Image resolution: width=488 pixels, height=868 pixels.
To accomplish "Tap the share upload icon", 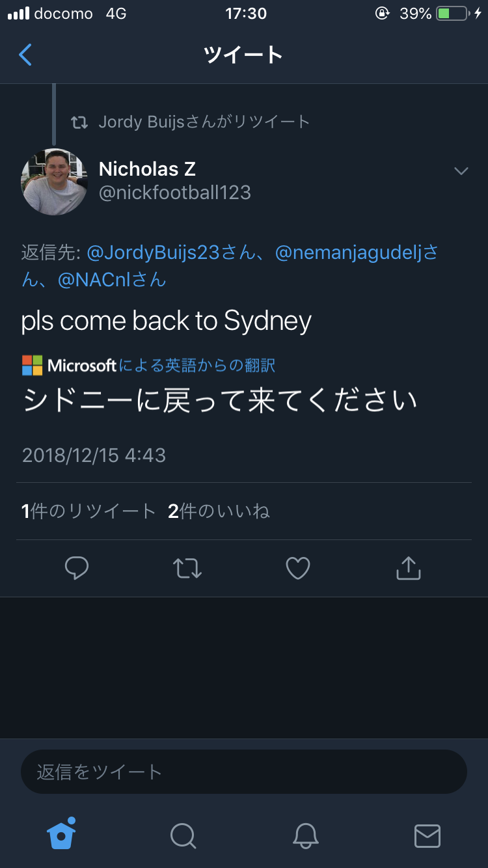I will (409, 568).
